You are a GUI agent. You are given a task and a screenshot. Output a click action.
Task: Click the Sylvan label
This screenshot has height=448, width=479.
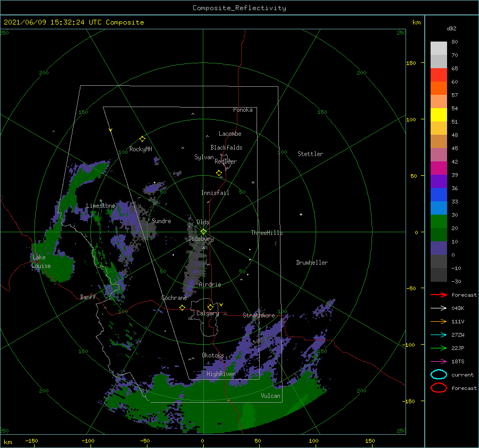point(204,157)
